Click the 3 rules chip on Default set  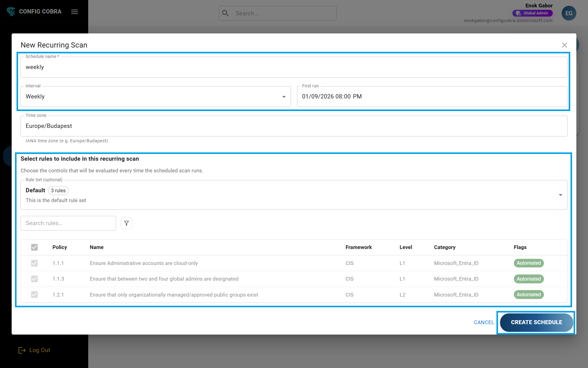[x=58, y=190]
